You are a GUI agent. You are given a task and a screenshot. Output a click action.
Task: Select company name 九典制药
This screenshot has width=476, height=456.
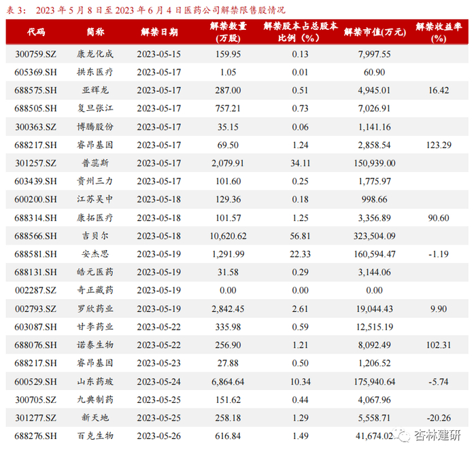pyautogui.click(x=95, y=400)
